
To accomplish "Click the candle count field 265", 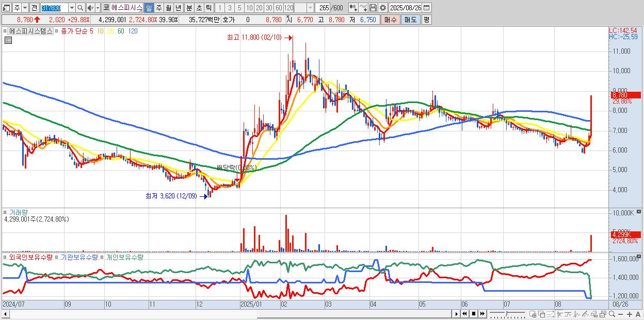I will (x=322, y=8).
